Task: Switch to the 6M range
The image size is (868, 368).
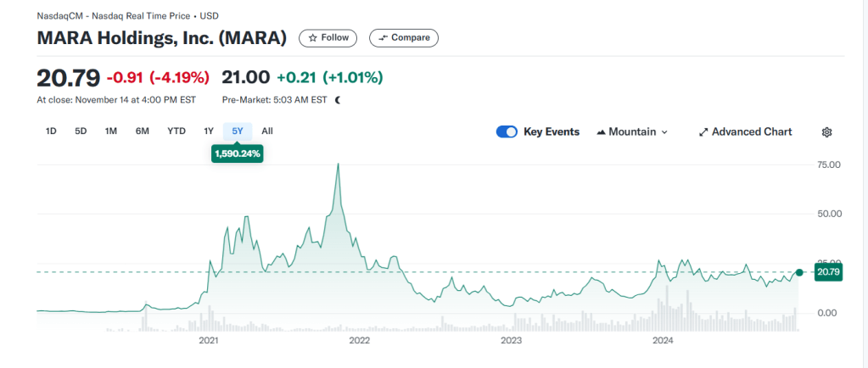Action: pyautogui.click(x=143, y=131)
